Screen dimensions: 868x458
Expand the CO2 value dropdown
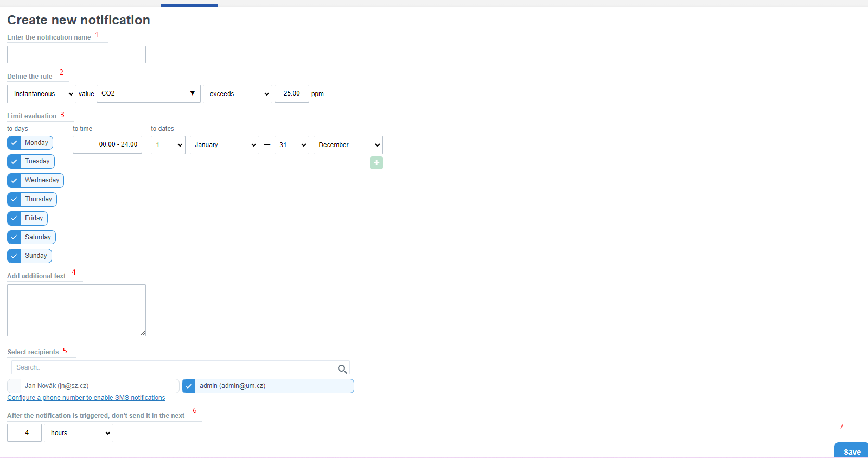tap(149, 93)
